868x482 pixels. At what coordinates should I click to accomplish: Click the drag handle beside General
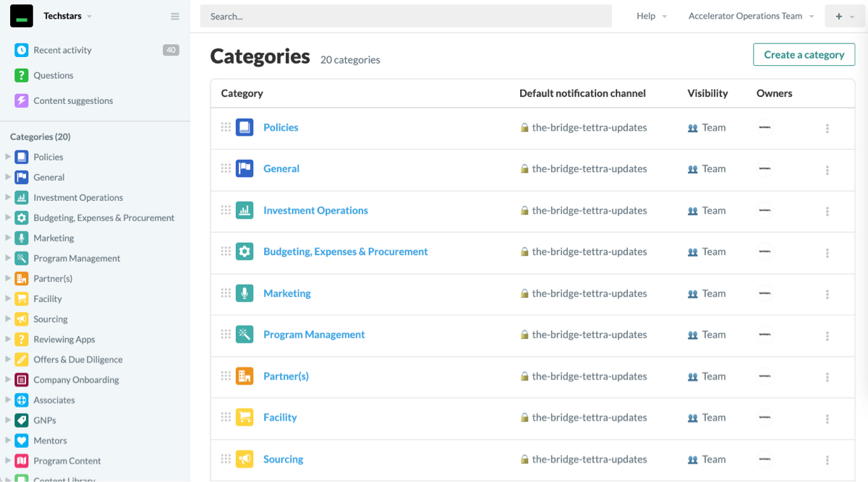[226, 168]
